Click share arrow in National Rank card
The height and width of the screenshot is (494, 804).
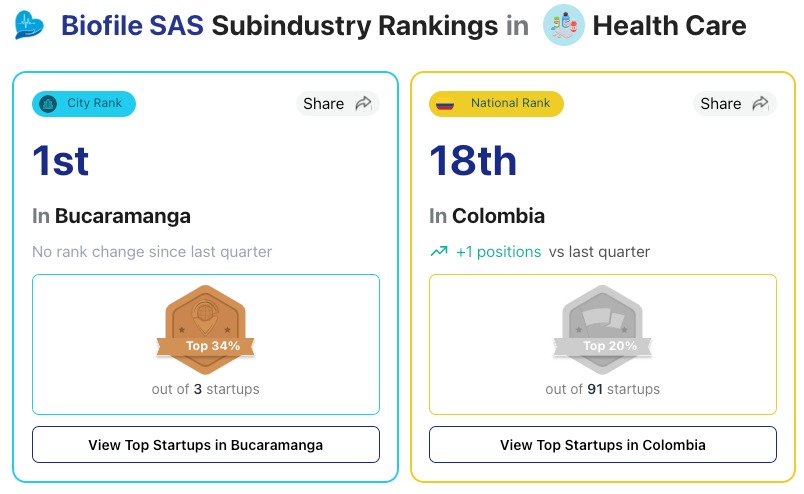pyautogui.click(x=760, y=104)
